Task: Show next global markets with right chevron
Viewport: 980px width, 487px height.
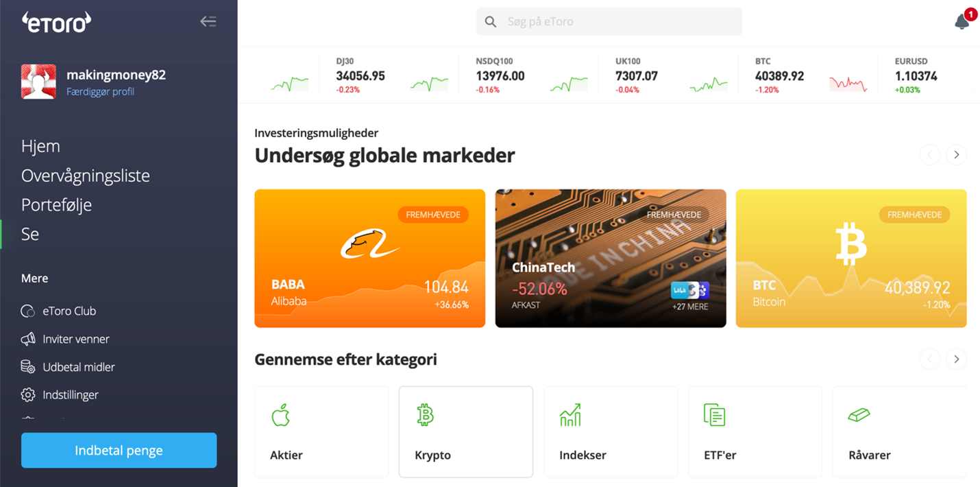Action: point(956,154)
